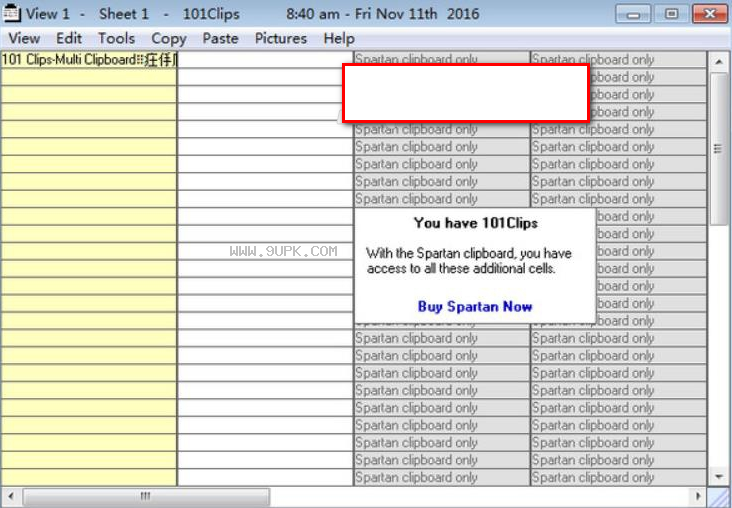Open the Help menu
This screenshot has width=732, height=508.
[x=339, y=38]
